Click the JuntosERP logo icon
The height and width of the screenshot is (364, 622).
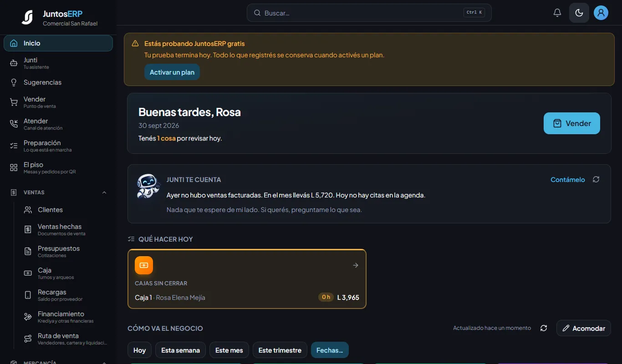click(27, 17)
